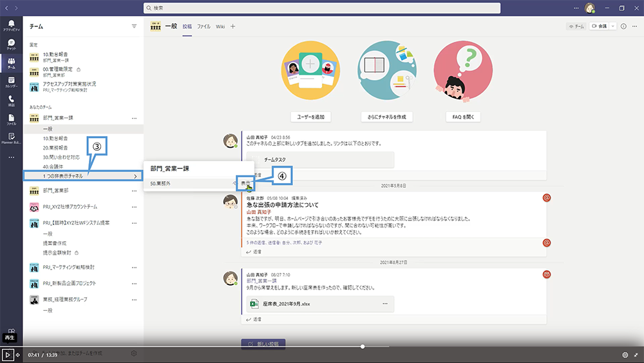644x363 pixels.
Task: Click the video player settings gear
Action: click(x=625, y=355)
